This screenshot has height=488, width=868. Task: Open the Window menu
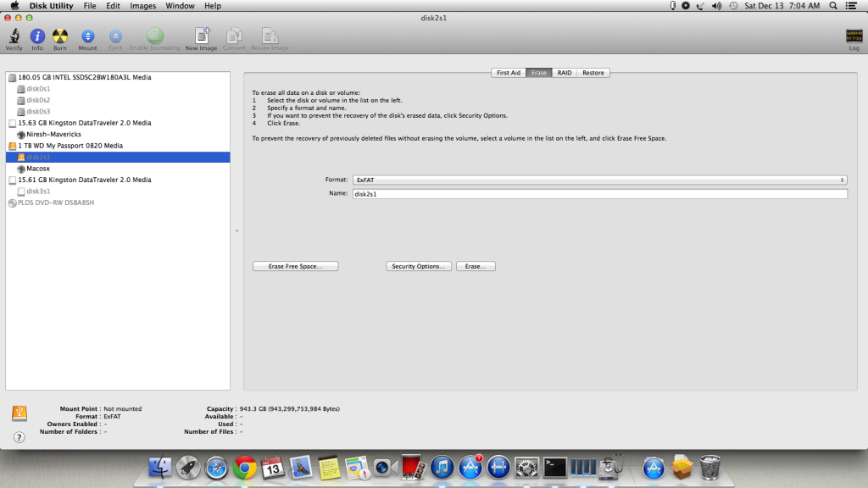[x=180, y=6]
